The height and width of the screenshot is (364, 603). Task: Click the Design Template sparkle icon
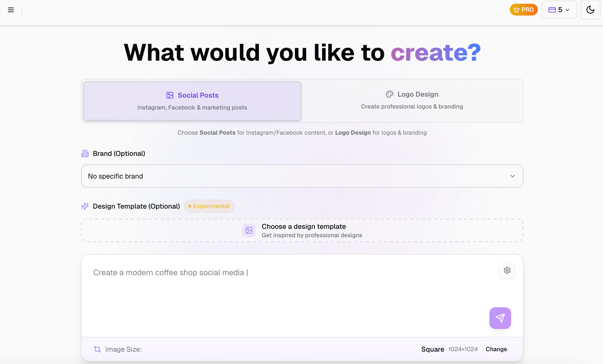(x=85, y=206)
